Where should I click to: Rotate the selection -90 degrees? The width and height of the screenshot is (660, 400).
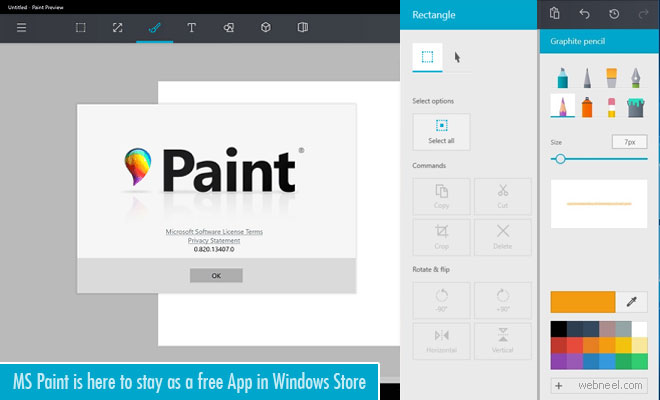click(x=441, y=300)
